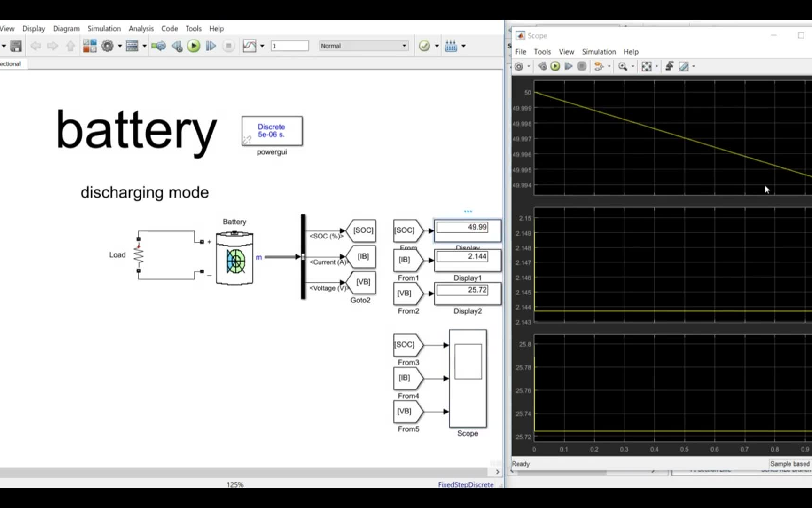The width and height of the screenshot is (812, 508).
Task: Run the Simulink simulation
Action: click(194, 46)
